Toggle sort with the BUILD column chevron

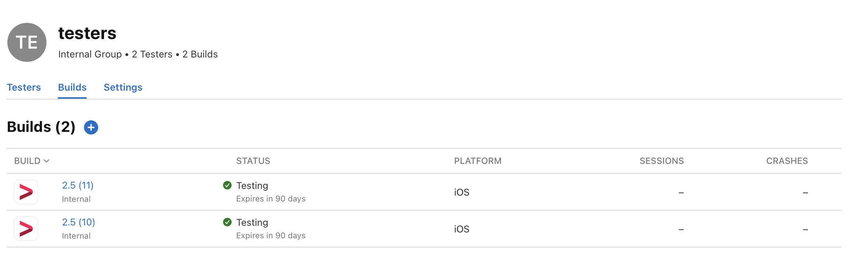point(46,161)
